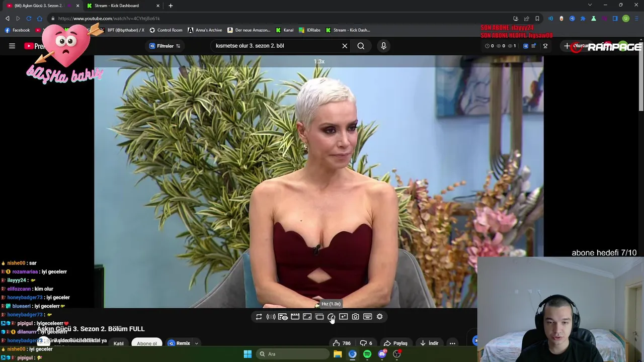Screen dimensions: 644x362
Task: Switch to Aşkın Gücü 3. Sezon browser tab
Action: coord(39,6)
